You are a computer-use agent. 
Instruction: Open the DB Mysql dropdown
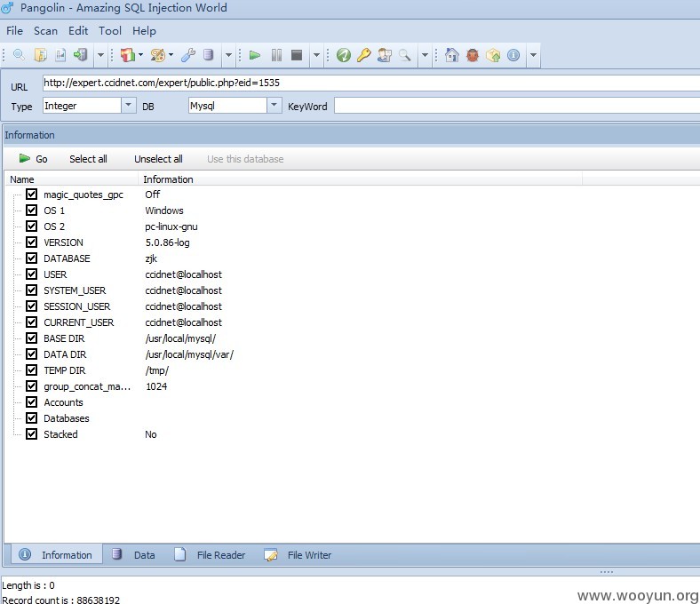274,106
